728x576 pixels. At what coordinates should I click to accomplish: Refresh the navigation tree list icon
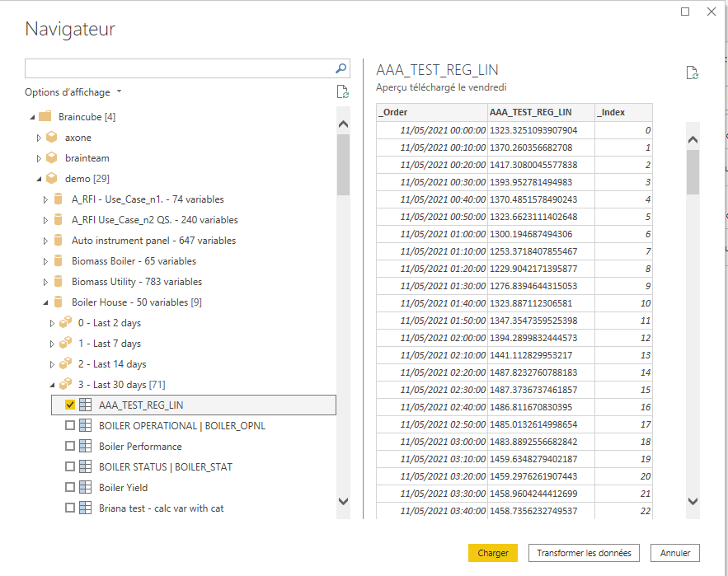point(343,92)
